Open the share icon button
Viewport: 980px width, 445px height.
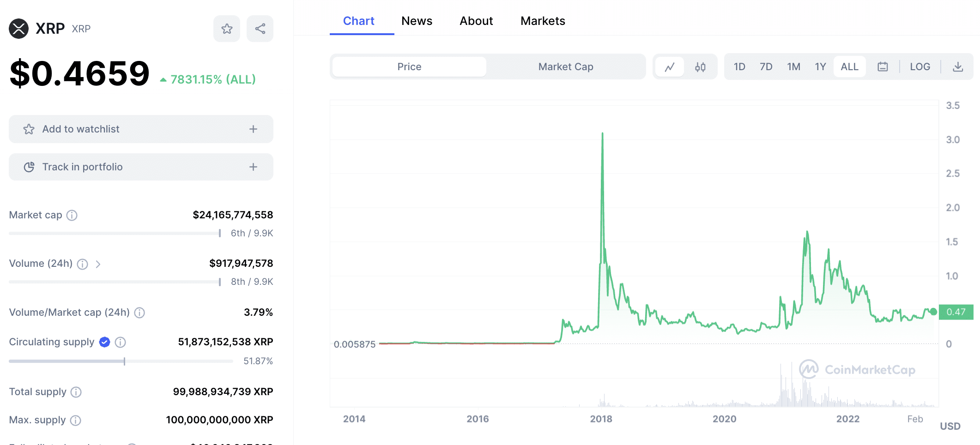pos(260,29)
